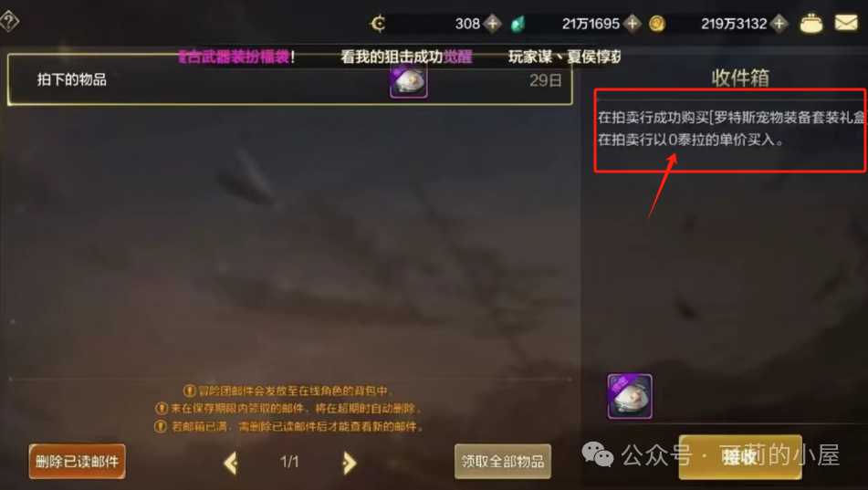Click the scrolling announcement banner
This screenshot has height=490, width=868.
399,57
